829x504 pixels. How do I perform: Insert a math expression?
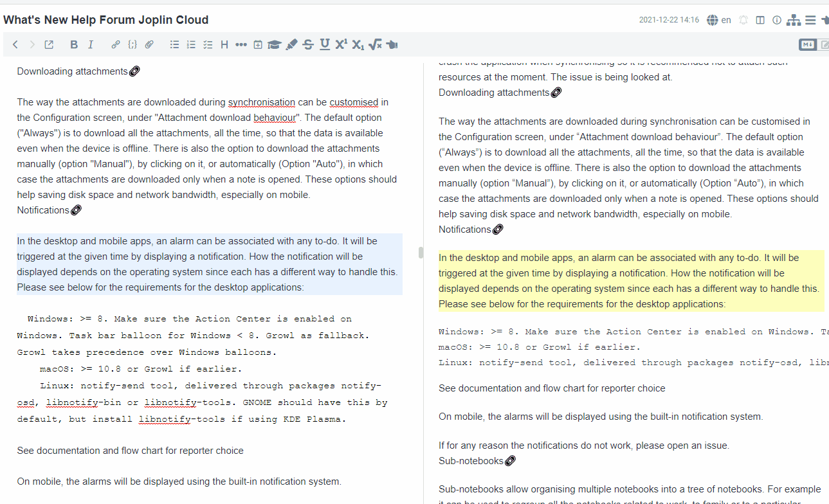pos(375,44)
